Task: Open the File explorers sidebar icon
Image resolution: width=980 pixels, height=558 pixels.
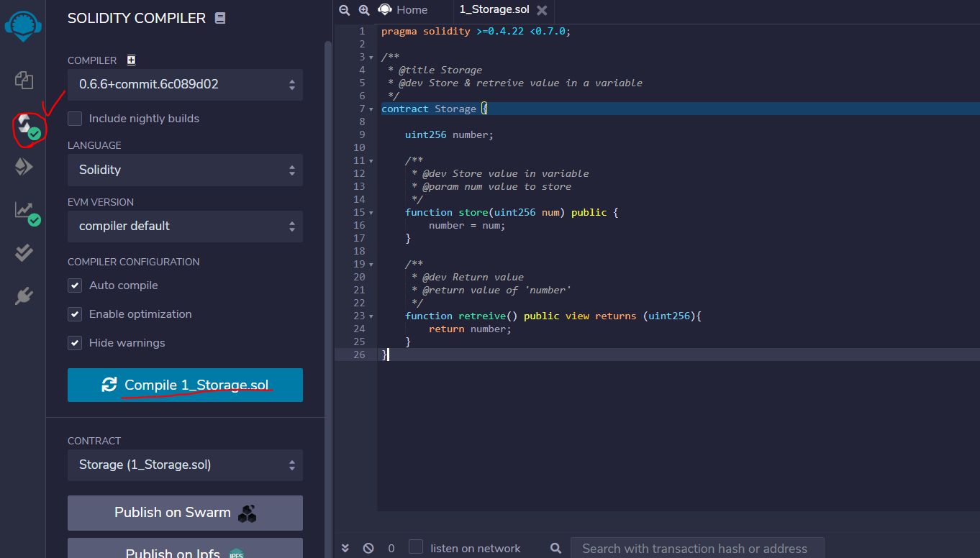Action: coord(24,80)
